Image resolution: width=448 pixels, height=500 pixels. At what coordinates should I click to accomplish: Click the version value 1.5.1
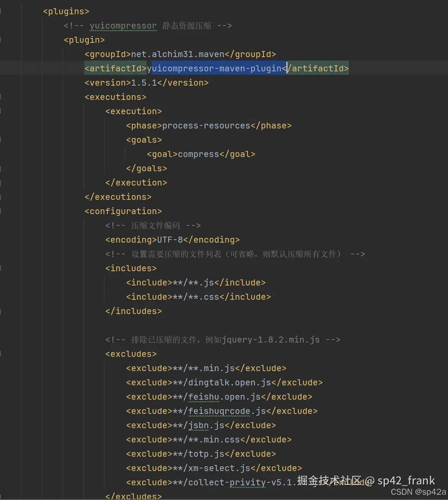pyautogui.click(x=144, y=83)
